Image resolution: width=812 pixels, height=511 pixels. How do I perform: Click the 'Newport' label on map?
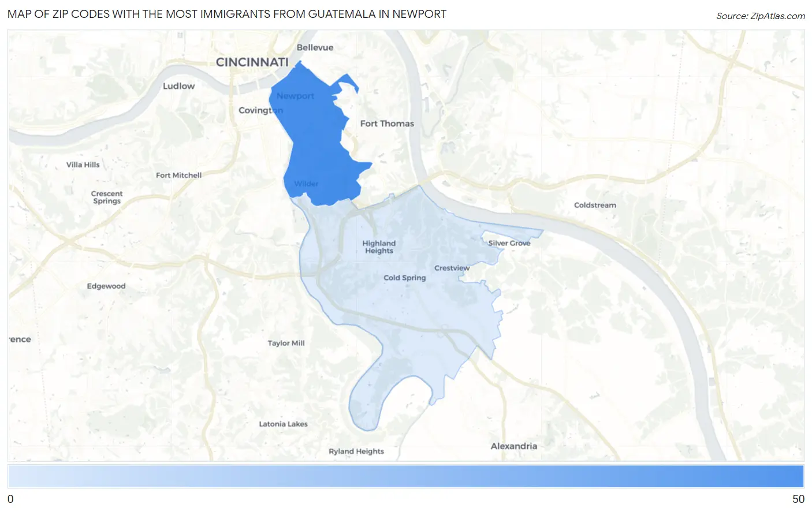tap(295, 96)
